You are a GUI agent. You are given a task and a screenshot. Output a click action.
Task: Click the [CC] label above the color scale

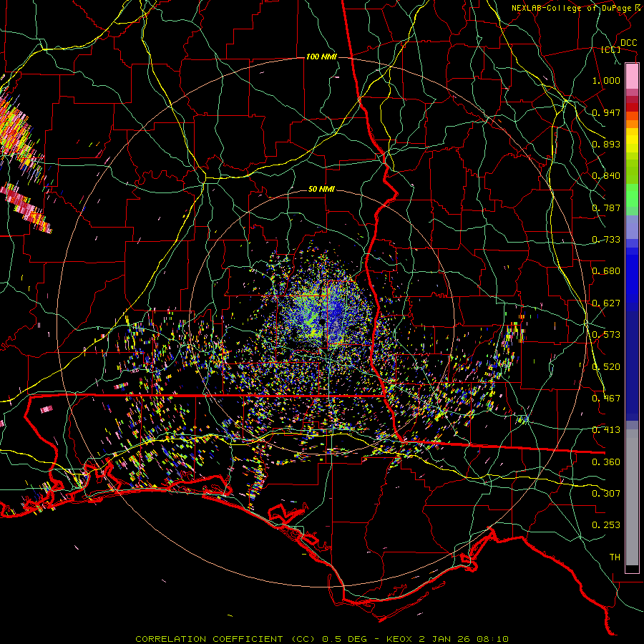611,49
